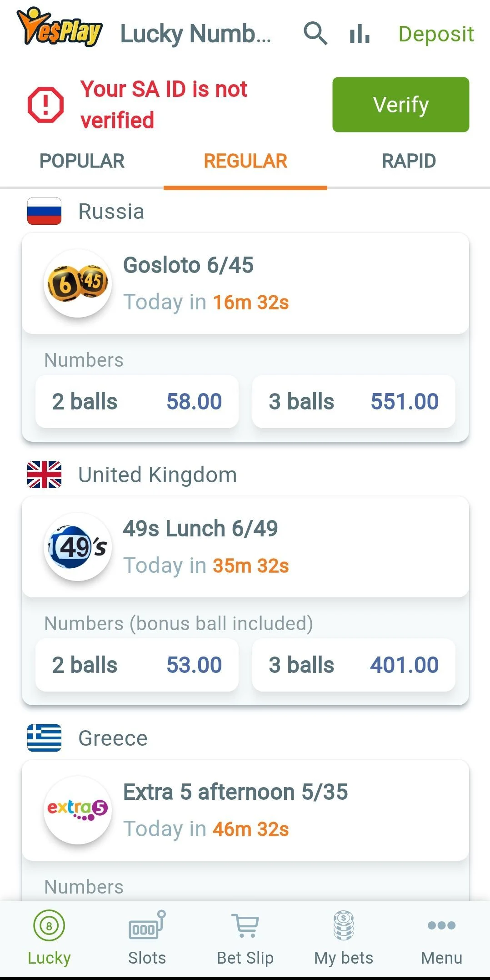This screenshot has height=980, width=490.
Task: Open Extra 5 afternoon 5/35 draw
Action: coord(245,810)
